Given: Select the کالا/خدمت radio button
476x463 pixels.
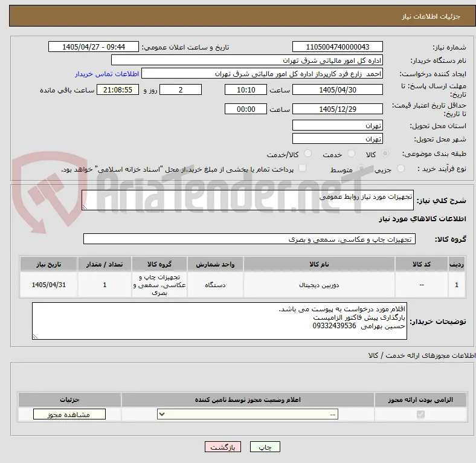Looking at the screenshot, I should tap(308, 154).
